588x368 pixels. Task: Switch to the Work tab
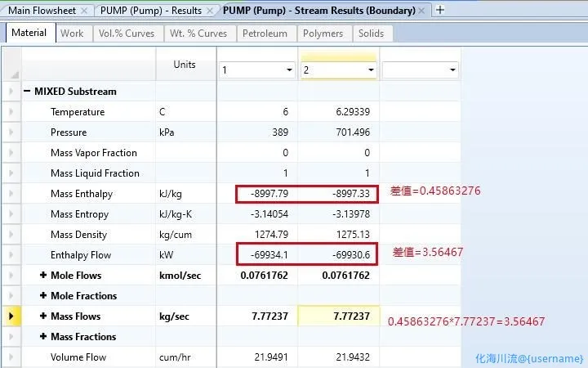click(x=72, y=34)
